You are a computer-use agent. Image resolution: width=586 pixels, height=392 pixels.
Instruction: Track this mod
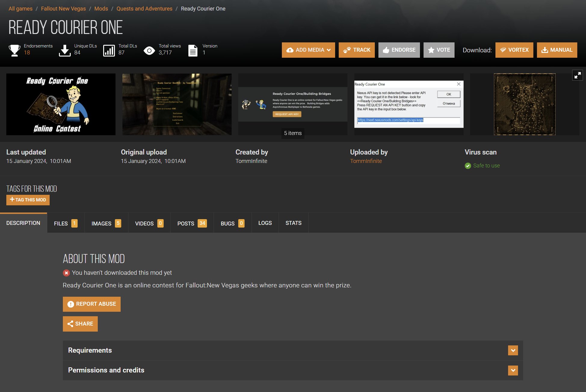[x=357, y=50]
